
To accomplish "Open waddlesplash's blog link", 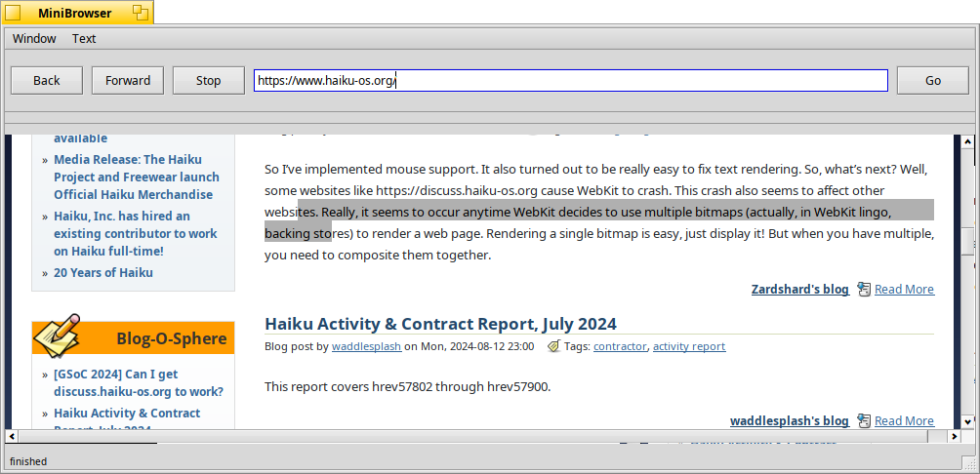I will (x=790, y=421).
